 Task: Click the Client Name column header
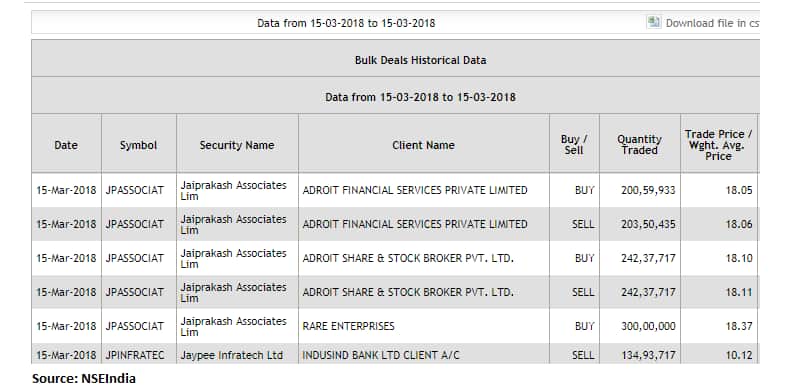tap(424, 146)
